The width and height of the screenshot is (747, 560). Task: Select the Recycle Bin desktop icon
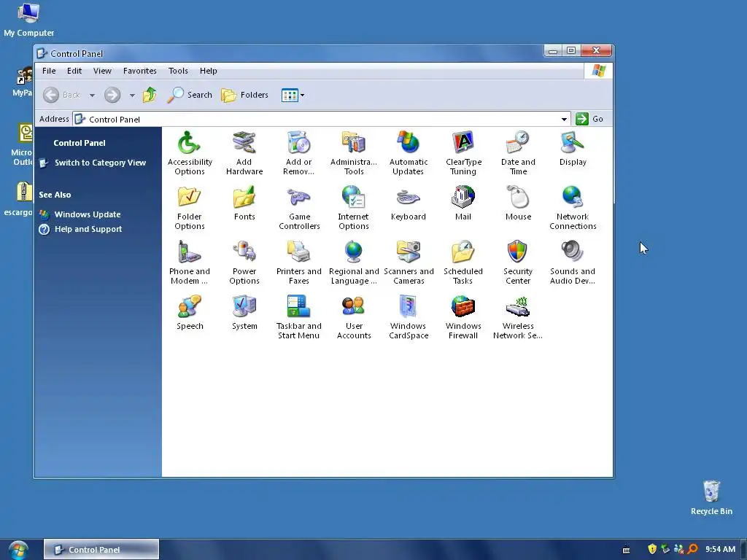click(711, 498)
